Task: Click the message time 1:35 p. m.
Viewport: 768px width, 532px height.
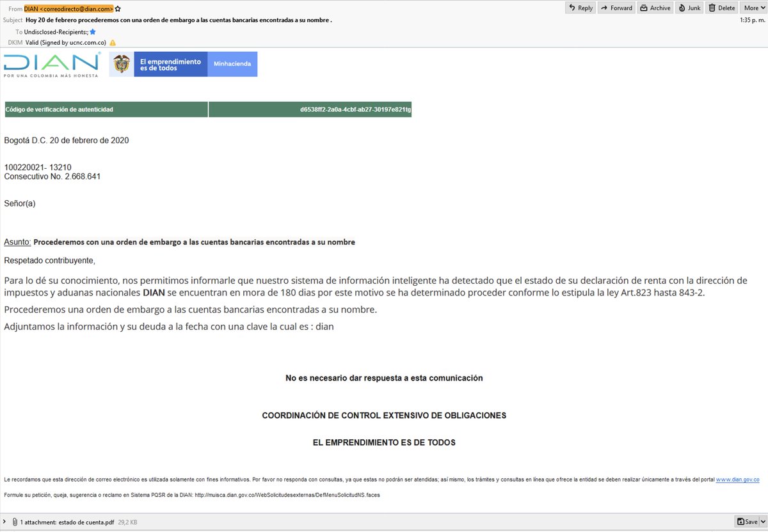Action: [751, 20]
